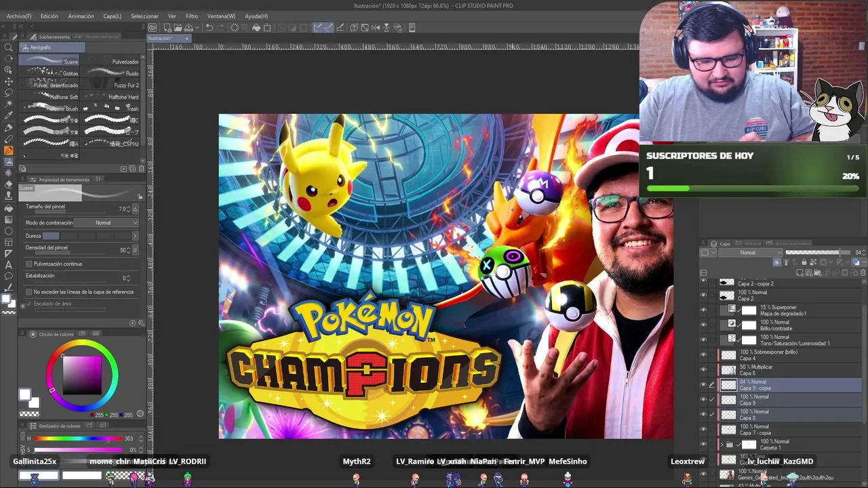Click the Scale/rotate transform icon in command bar
868x488 pixels.
coord(268,28)
